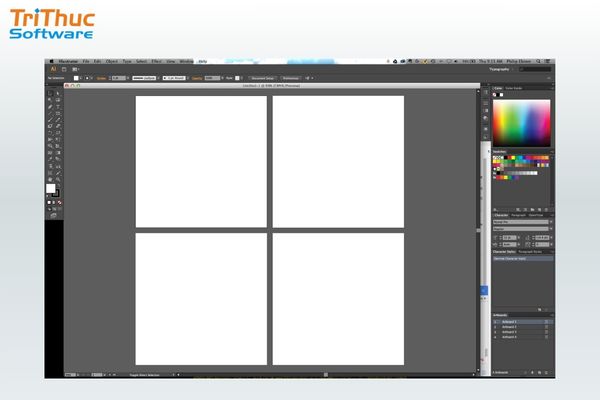Screen dimensions: 600x400
Task: Select the Free Transform tool
Action: pyautogui.click(x=58, y=140)
